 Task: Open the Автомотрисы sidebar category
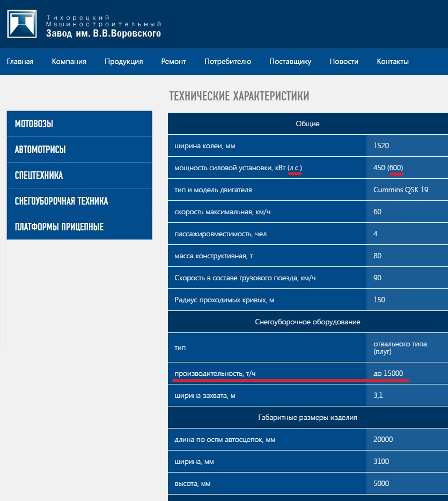(40, 150)
